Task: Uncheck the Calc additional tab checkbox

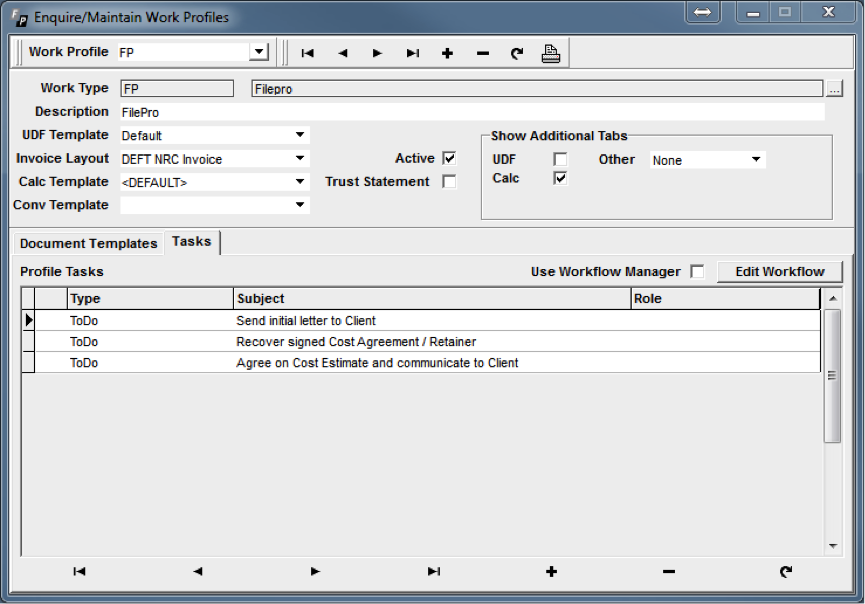Action: 560,178
